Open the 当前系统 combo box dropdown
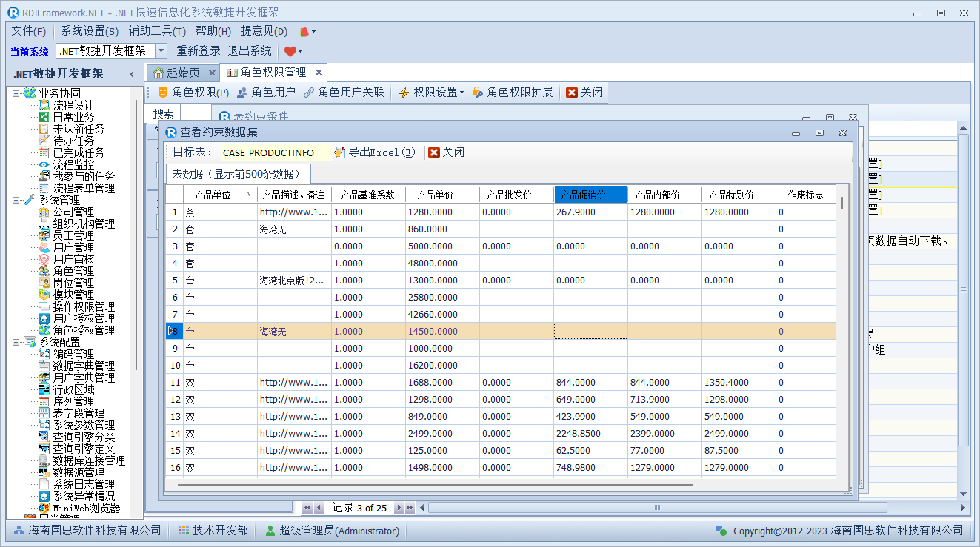Viewport: 980px width, 547px height. tap(161, 51)
